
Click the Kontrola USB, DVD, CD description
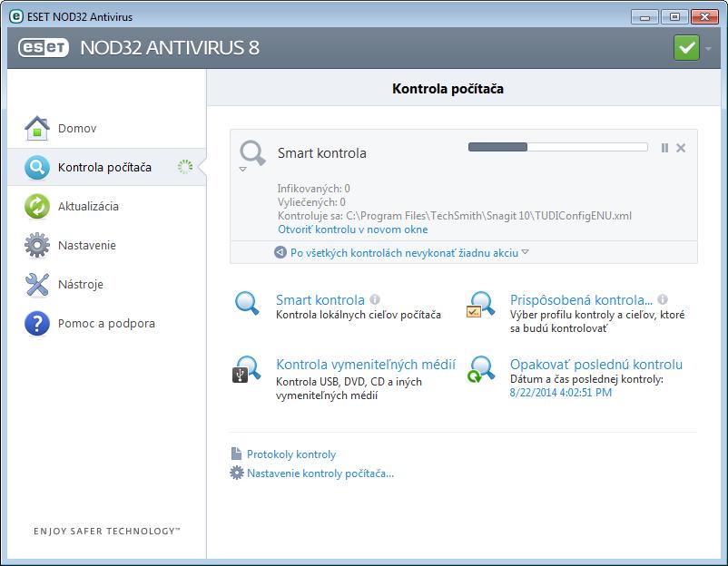pos(349,388)
